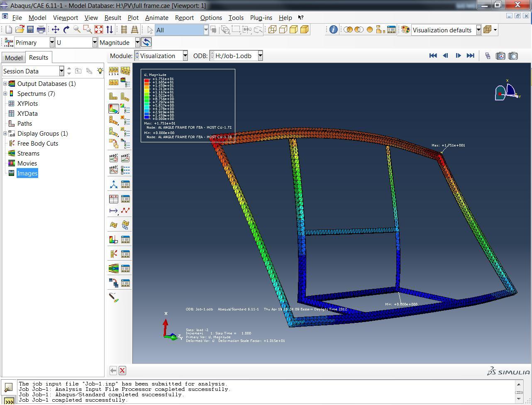Enable shaded render style cube icon
The width and height of the screenshot is (532, 405).
pyautogui.click(x=304, y=29)
